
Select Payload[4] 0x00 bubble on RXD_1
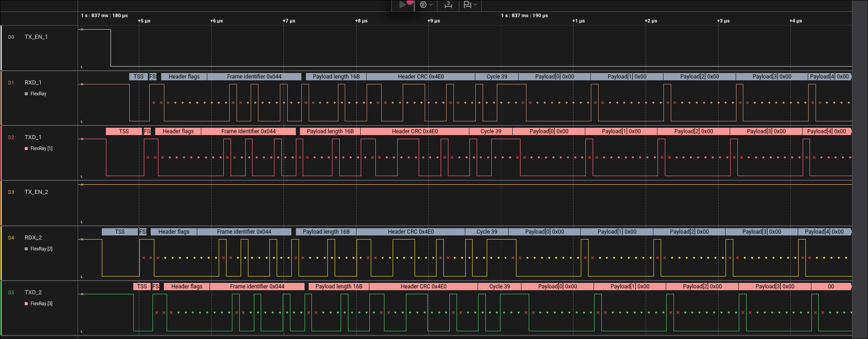tap(830, 77)
